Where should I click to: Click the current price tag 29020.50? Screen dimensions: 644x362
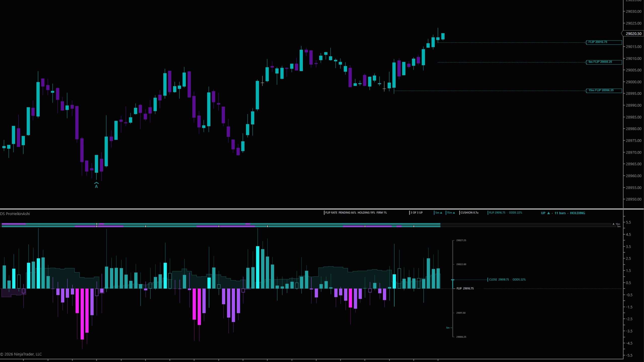click(633, 33)
